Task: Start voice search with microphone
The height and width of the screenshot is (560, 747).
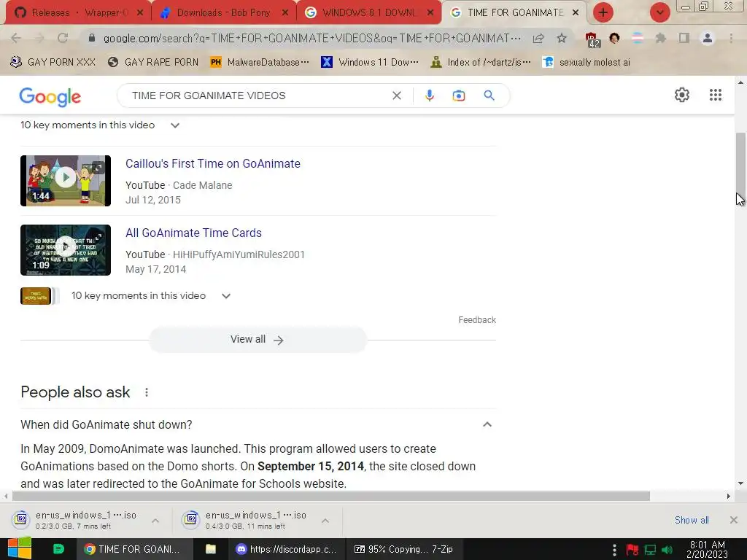Action: click(429, 96)
